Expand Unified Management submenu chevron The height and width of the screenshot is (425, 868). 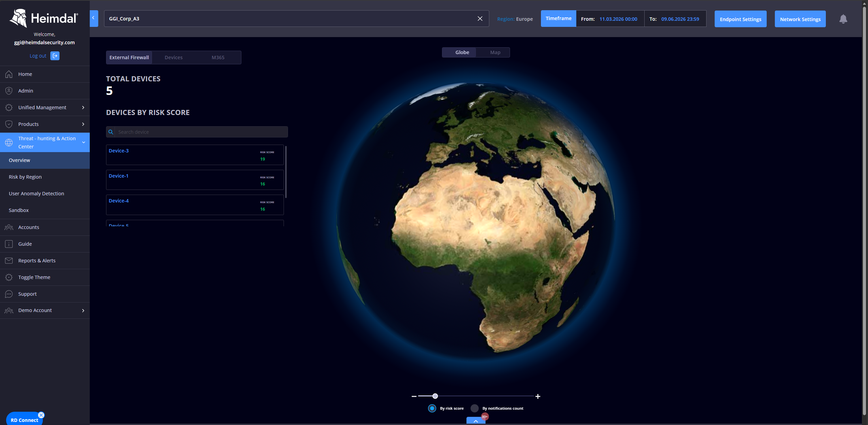pyautogui.click(x=83, y=108)
